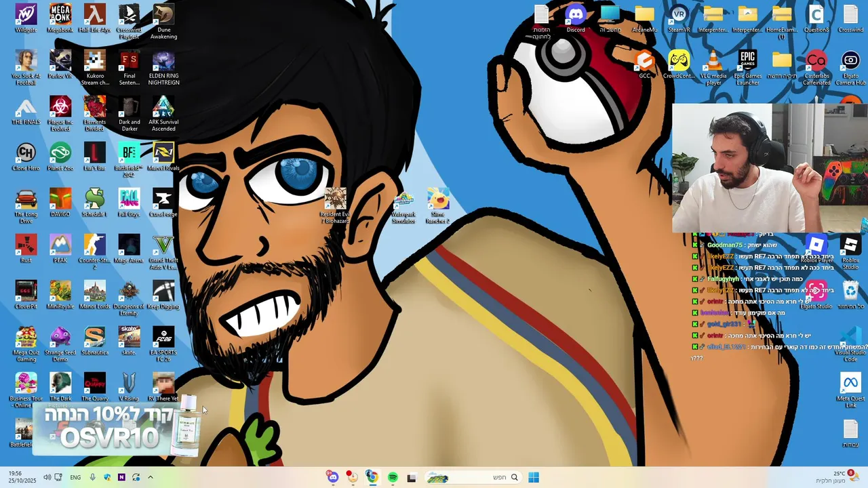Launch V Rising from desktop
Viewport: 868px width, 488px height.
[x=129, y=387]
